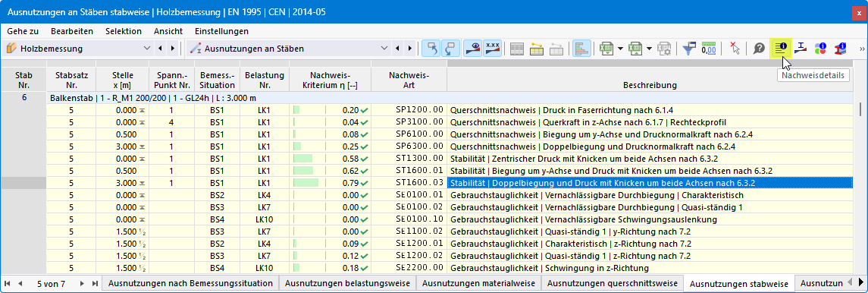Click the LK10 cell in the SE0100.10 row
Screen dimensions: 868x293
click(x=265, y=219)
